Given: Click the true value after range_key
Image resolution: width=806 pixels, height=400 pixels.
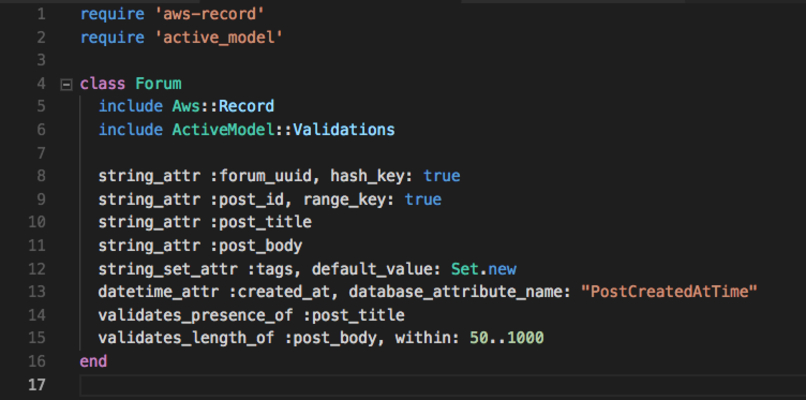Looking at the screenshot, I should click(x=423, y=199).
